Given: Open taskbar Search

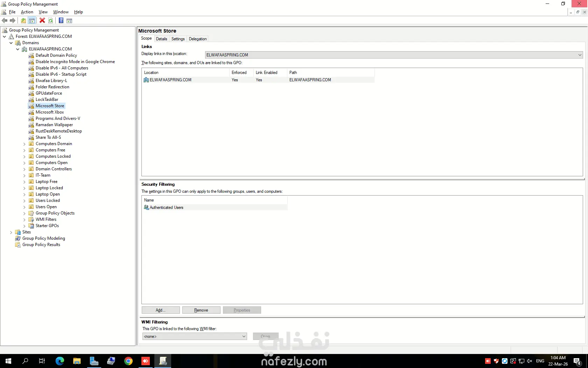Looking at the screenshot, I should click(x=25, y=361).
